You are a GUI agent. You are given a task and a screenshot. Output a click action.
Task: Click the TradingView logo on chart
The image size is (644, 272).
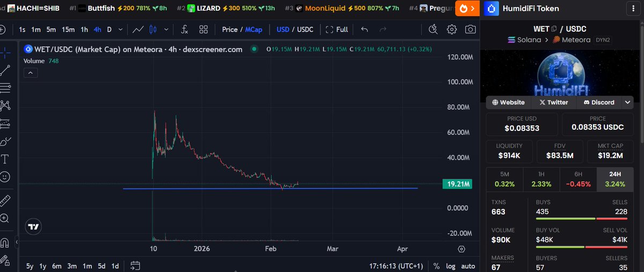tap(34, 227)
